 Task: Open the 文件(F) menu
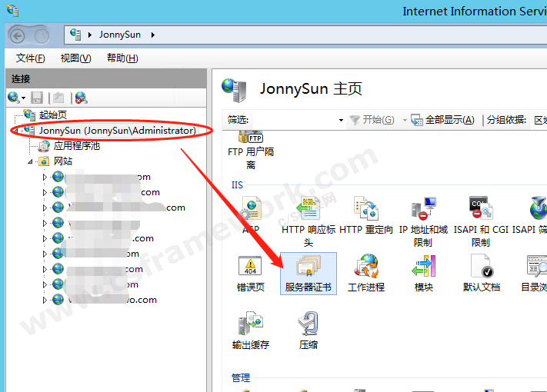click(30, 58)
